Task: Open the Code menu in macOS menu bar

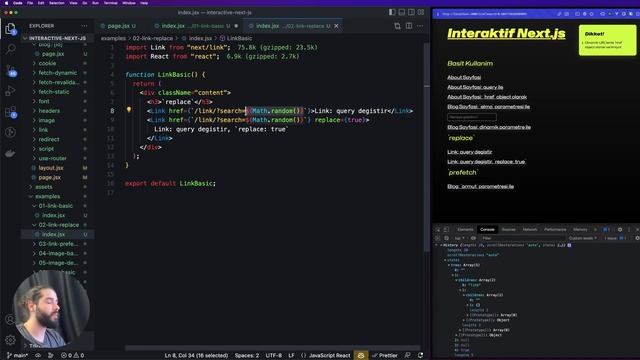Action: pos(18,3)
